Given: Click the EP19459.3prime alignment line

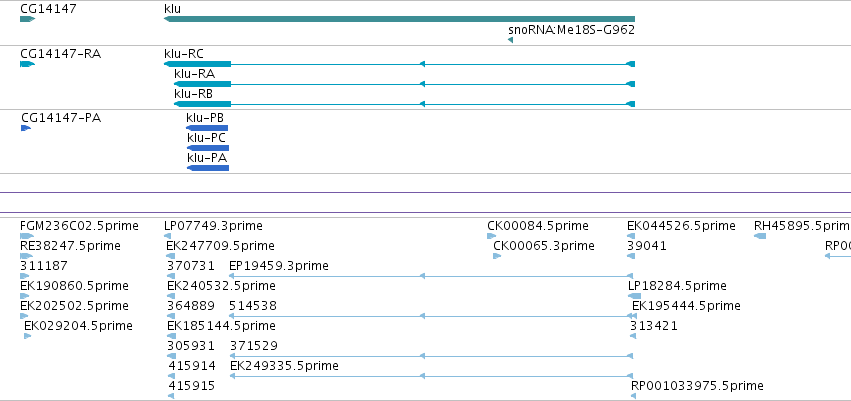Looking at the screenshot, I should (431, 276).
